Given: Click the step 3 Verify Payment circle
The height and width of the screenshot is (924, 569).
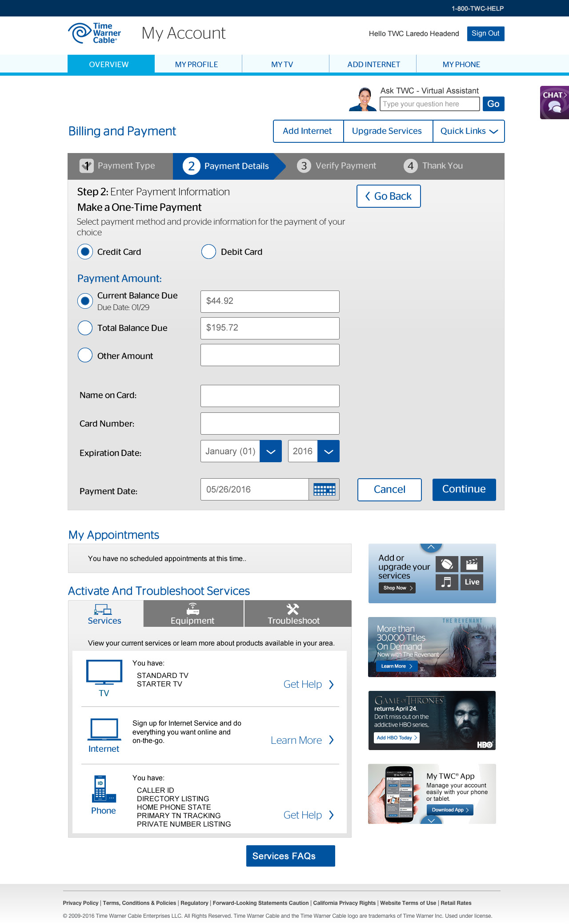Looking at the screenshot, I should tap(304, 166).
